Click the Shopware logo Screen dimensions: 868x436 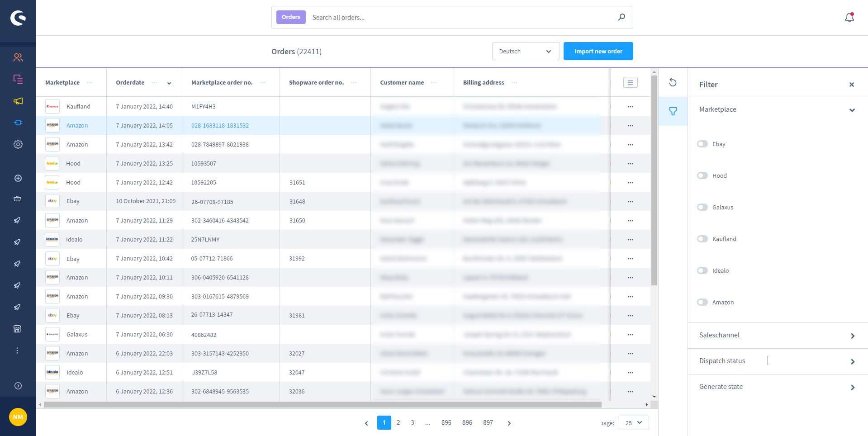(x=18, y=18)
